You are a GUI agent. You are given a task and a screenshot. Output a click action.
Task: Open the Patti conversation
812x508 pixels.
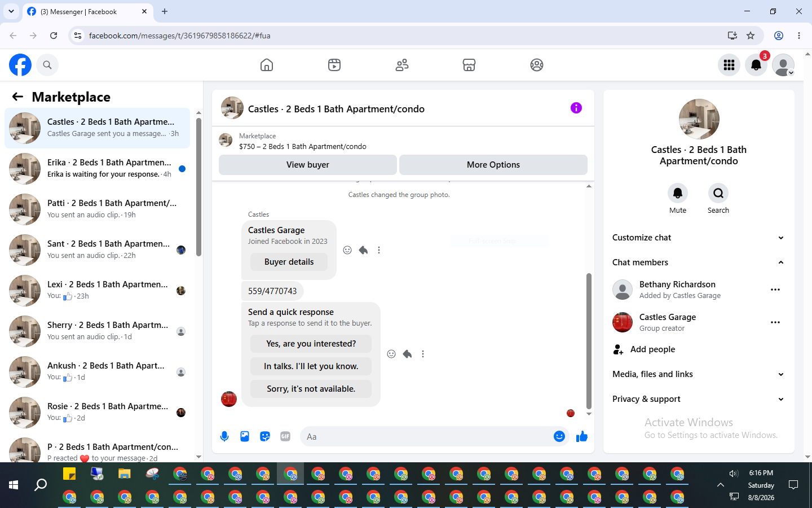pyautogui.click(x=98, y=209)
